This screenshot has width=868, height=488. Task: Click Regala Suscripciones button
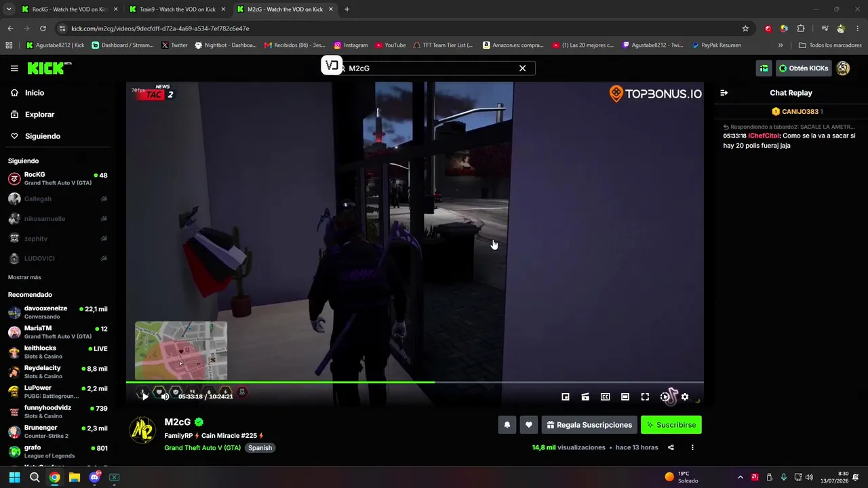point(589,425)
